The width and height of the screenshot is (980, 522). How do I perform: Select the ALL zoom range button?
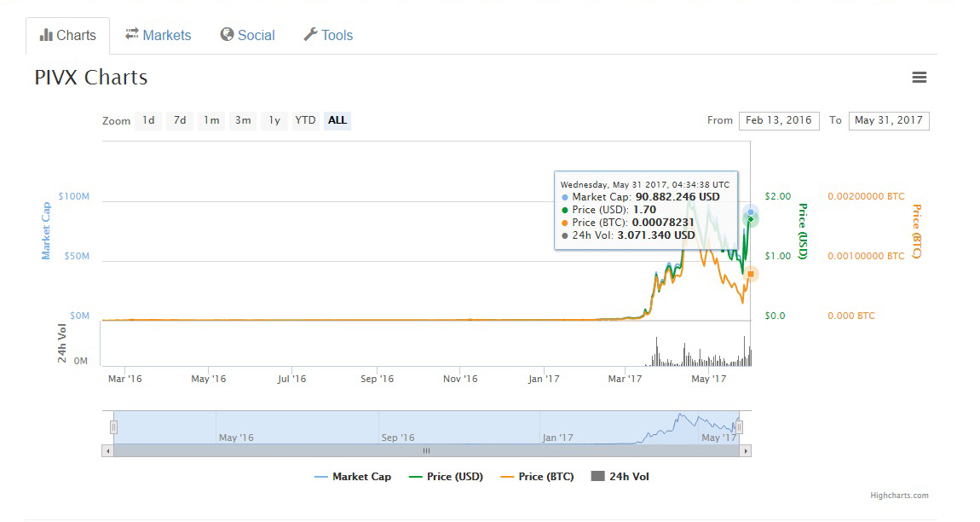[337, 120]
